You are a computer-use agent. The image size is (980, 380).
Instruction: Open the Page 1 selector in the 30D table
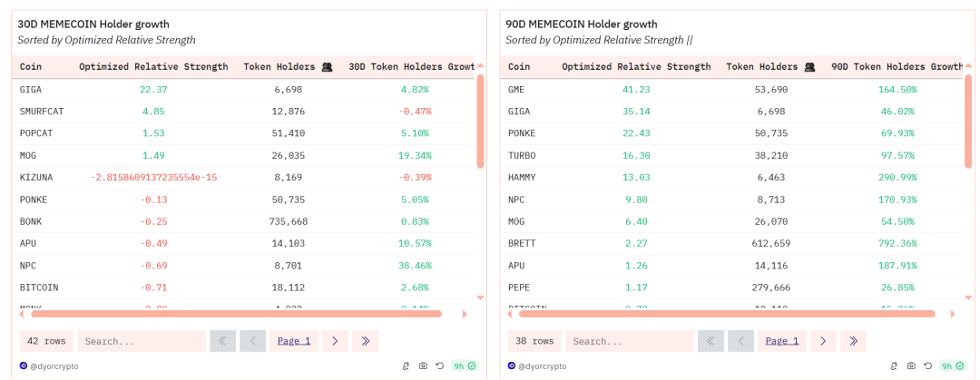pos(294,341)
